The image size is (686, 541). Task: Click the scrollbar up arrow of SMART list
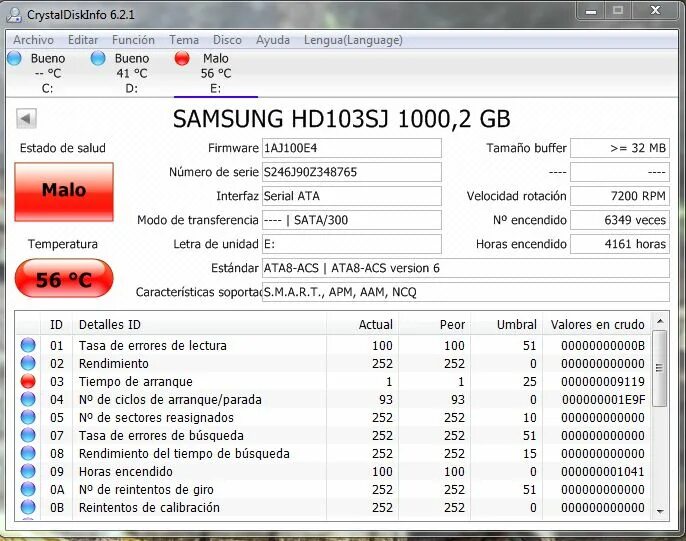660,321
